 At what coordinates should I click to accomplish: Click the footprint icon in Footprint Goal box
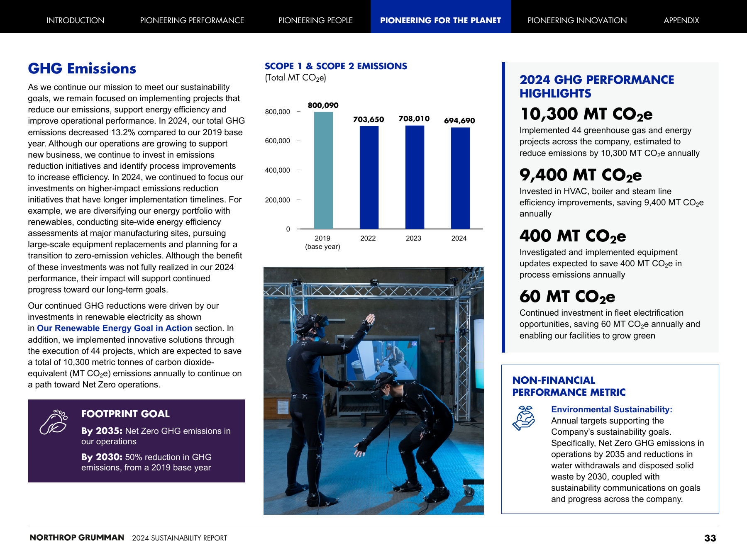coord(54,422)
